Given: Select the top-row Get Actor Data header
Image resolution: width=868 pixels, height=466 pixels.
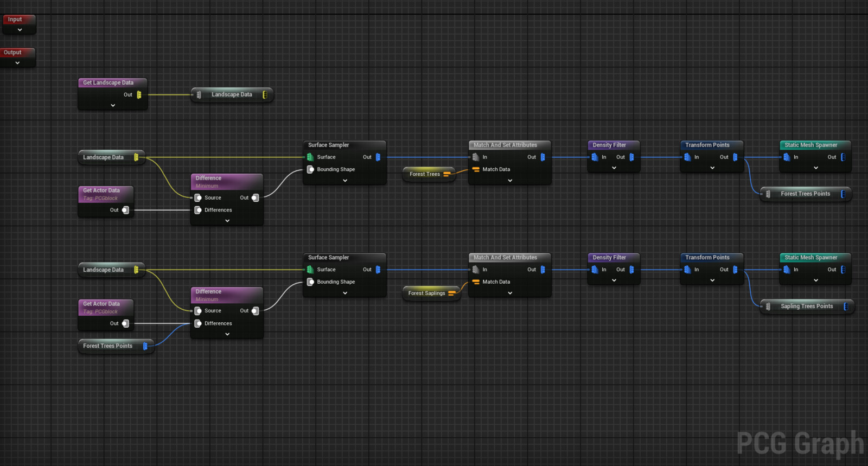Looking at the screenshot, I should tap(106, 194).
